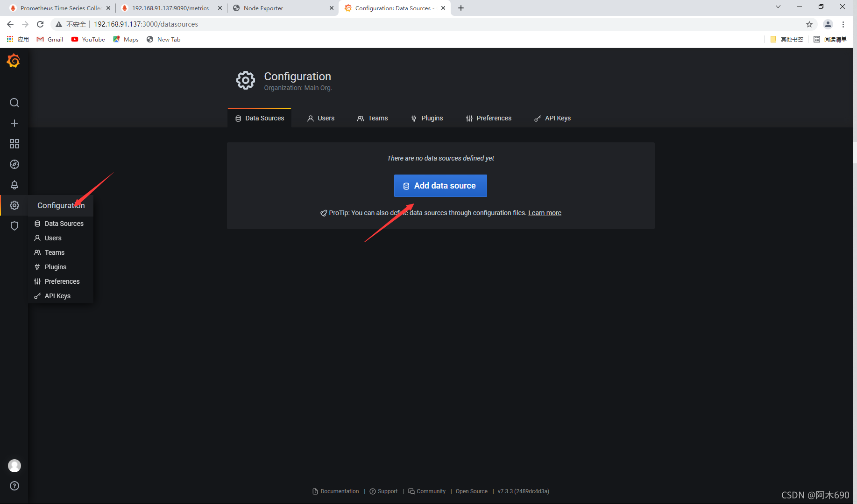Image resolution: width=857 pixels, height=504 pixels.
Task: Select the Users configuration tab
Action: (321, 118)
